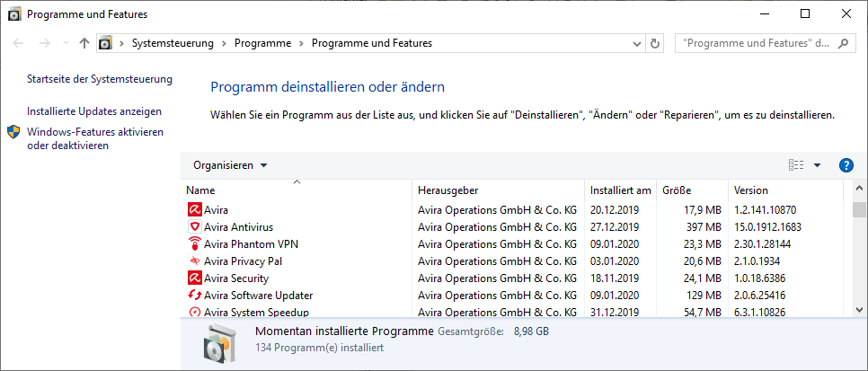Go up one level with up arrow

(84, 43)
